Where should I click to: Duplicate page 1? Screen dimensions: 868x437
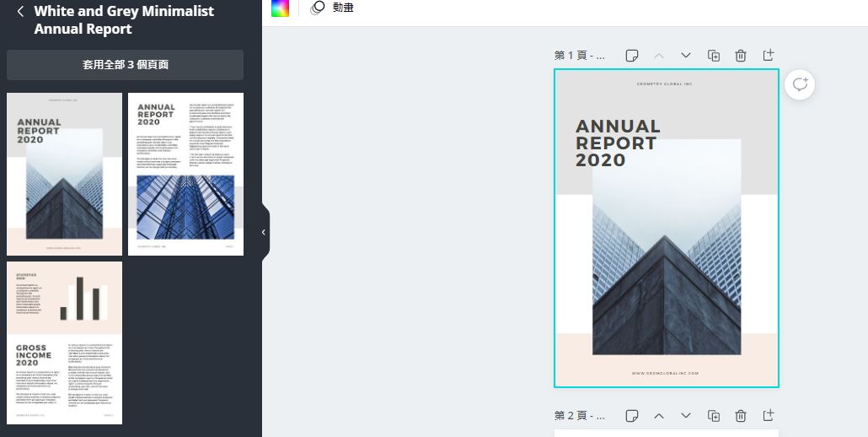tap(714, 56)
